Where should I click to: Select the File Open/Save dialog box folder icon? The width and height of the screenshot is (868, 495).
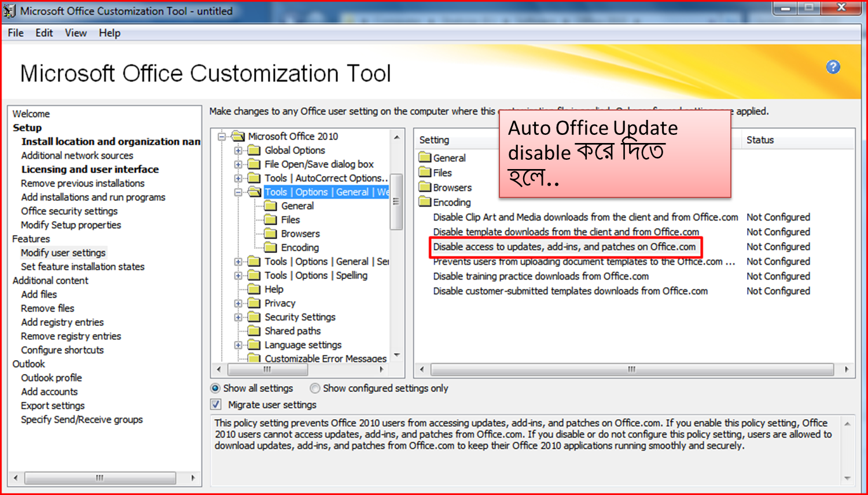click(254, 164)
